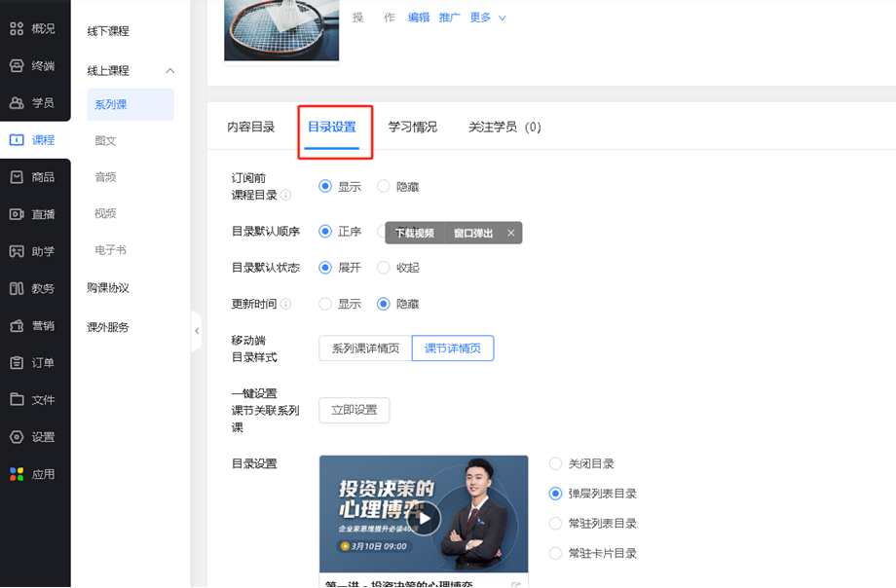Choose 正序 for 目录默认顺序

tap(325, 232)
